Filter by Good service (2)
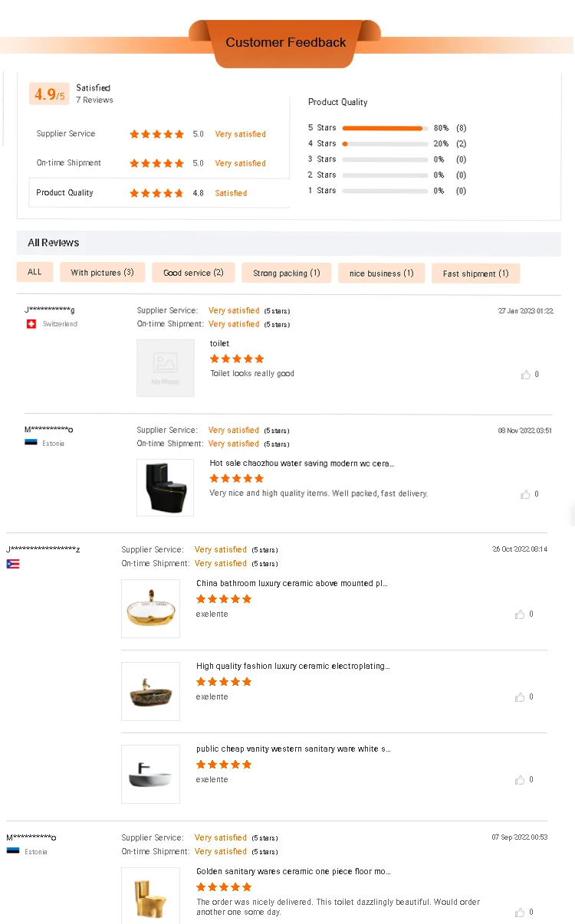575x924 pixels. point(193,273)
